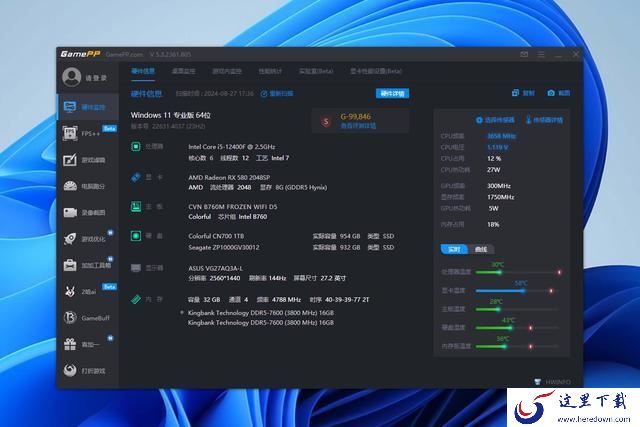Switch to the curve view toggle
640x427 pixels.
(481, 249)
